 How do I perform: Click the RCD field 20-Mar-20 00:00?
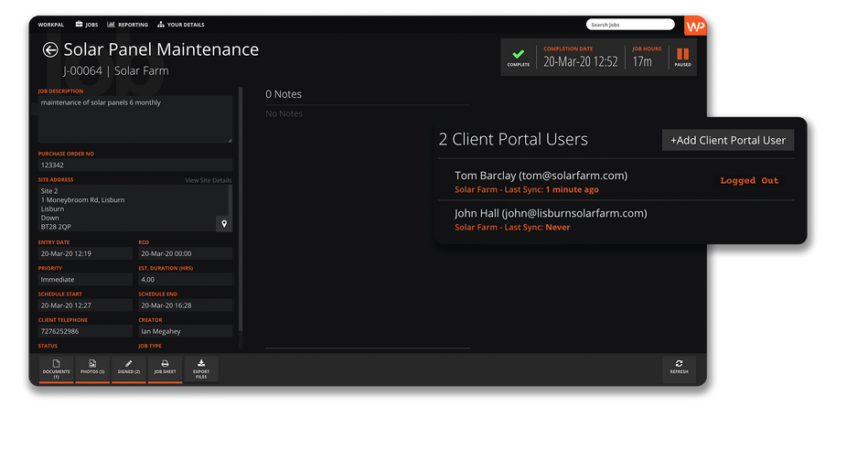(x=186, y=253)
